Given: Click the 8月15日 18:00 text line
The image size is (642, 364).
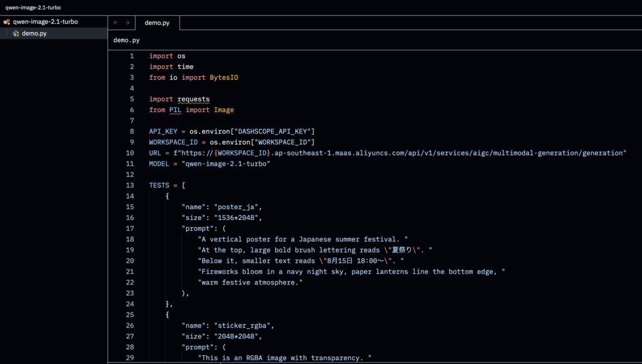Looking at the screenshot, I should tap(301, 261).
